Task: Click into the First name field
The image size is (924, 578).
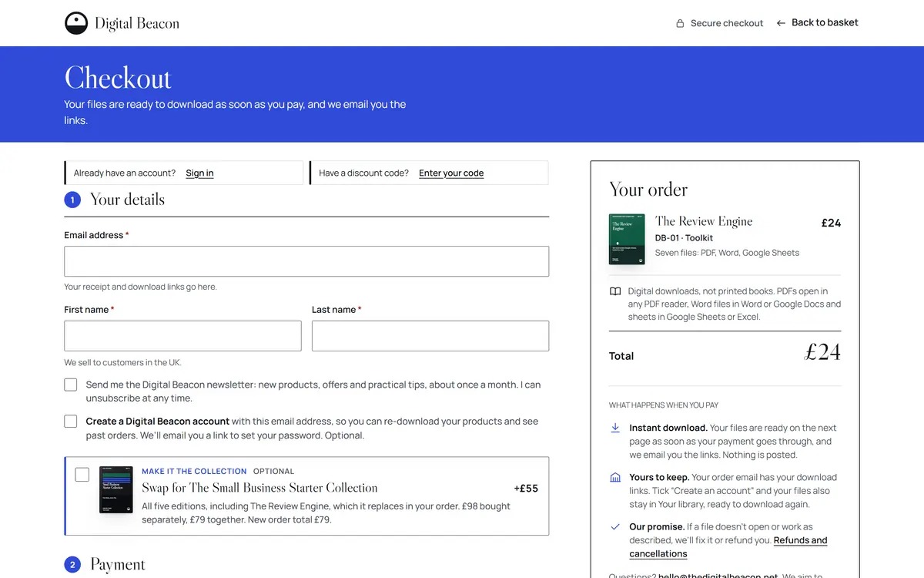Action: pos(182,336)
